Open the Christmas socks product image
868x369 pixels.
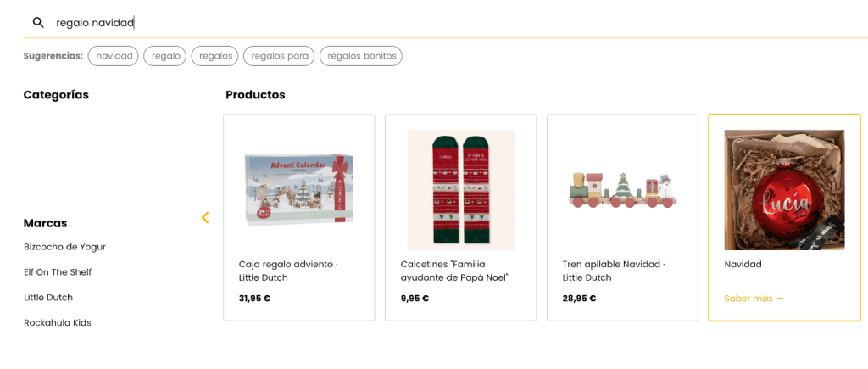point(460,189)
